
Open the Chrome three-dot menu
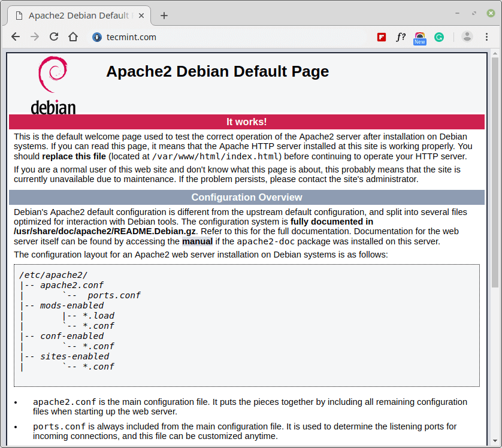pyautogui.click(x=487, y=37)
